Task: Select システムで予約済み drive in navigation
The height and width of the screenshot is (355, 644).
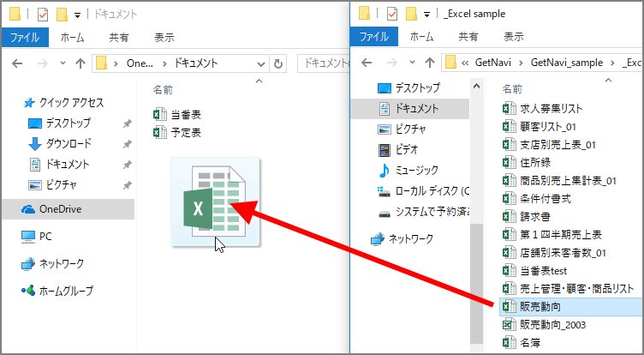Action: (x=432, y=212)
